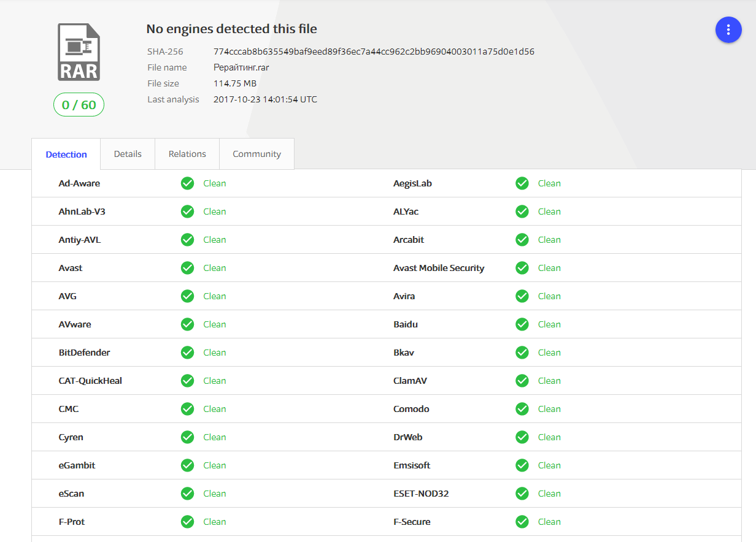Click the green check icon for DrWeb
Viewport: 756px width, 542px height.
coord(522,437)
